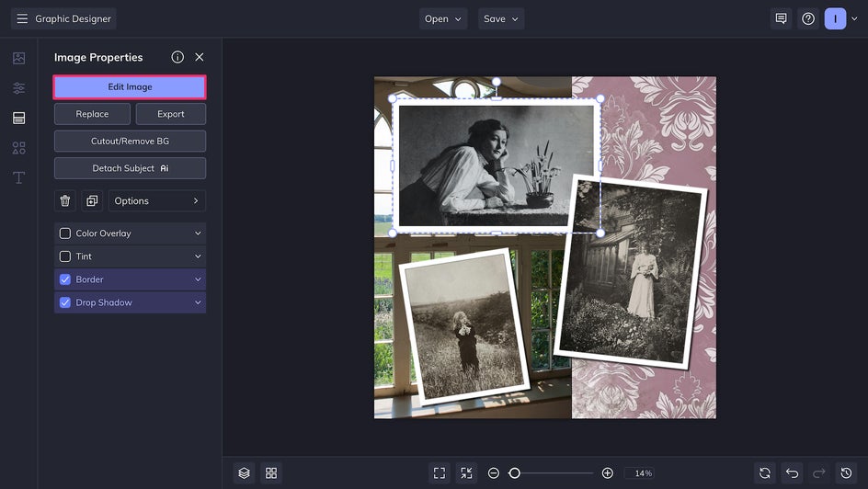Open the Text tool in sidebar

coord(18,177)
